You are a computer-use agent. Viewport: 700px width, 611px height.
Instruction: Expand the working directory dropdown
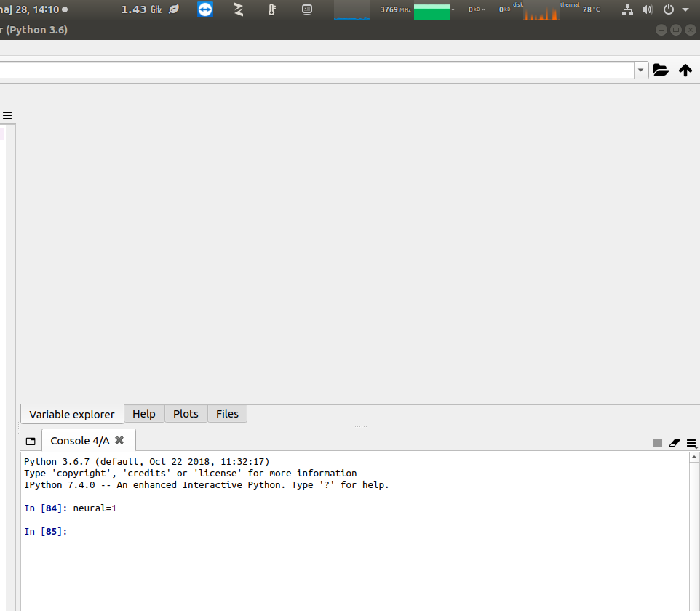pos(640,70)
